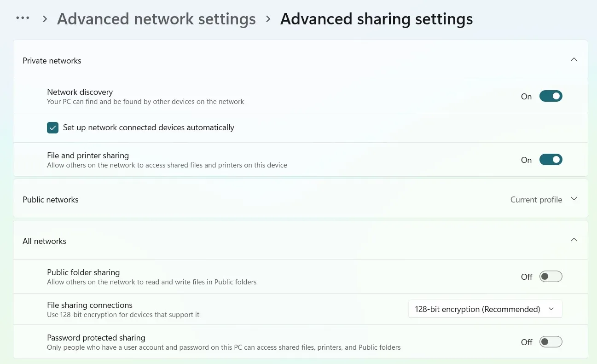Image resolution: width=597 pixels, height=364 pixels.
Task: Click the All networks header label
Action: [44, 241]
